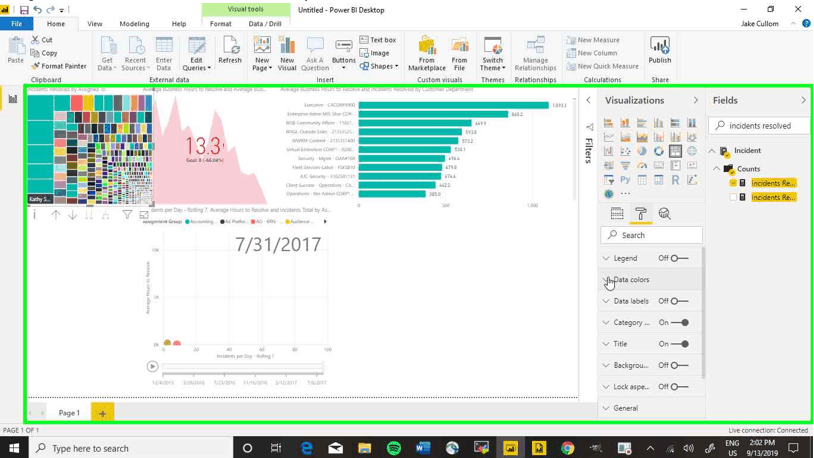Insert a New Visual from ribbon

[x=287, y=54]
